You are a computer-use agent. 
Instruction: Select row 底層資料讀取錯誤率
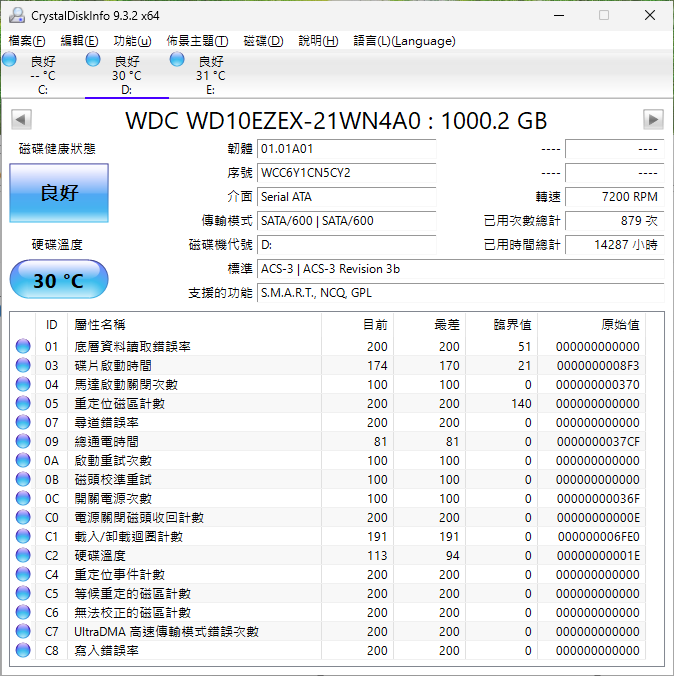[x=328, y=346]
